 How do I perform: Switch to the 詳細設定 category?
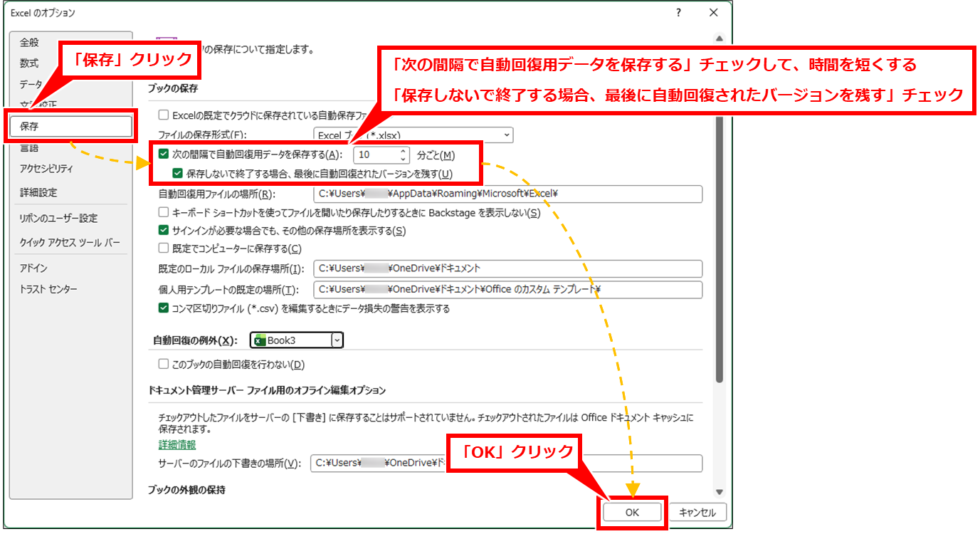click(38, 192)
